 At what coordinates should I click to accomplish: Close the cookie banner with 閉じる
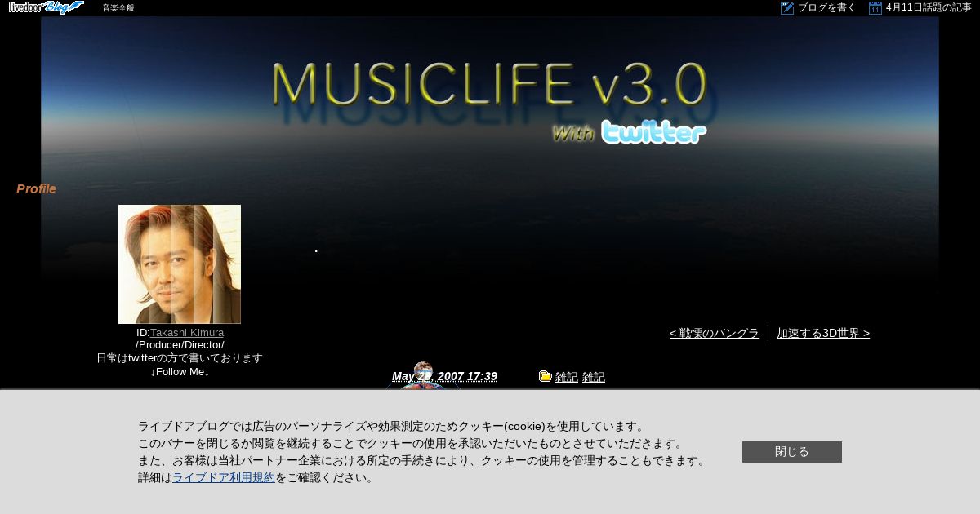(792, 452)
